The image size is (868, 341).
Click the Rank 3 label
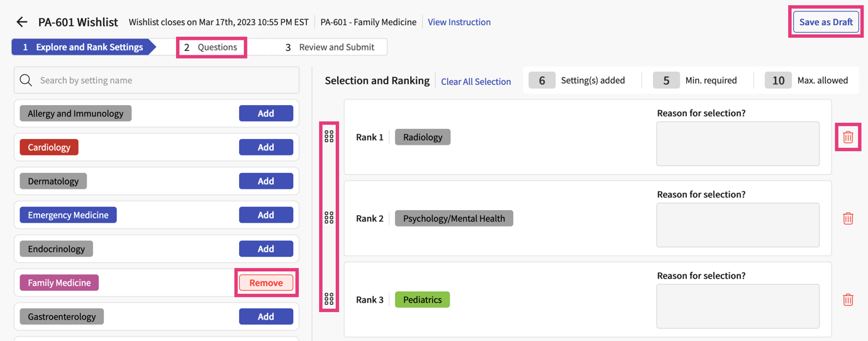[370, 299]
